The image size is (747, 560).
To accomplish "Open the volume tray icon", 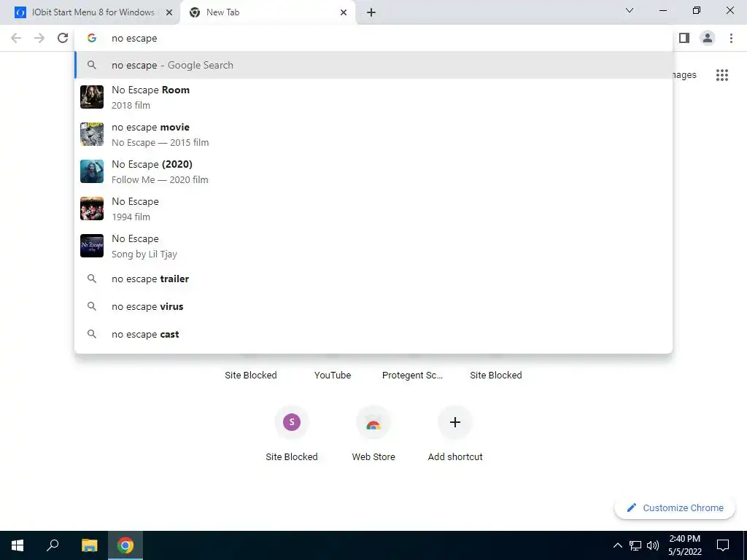I will 653,545.
